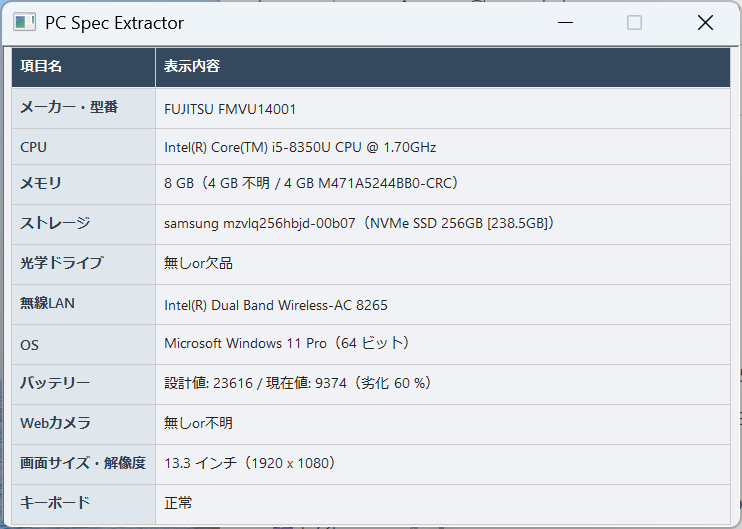Select the 無しor不明 webcam value

tap(198, 423)
